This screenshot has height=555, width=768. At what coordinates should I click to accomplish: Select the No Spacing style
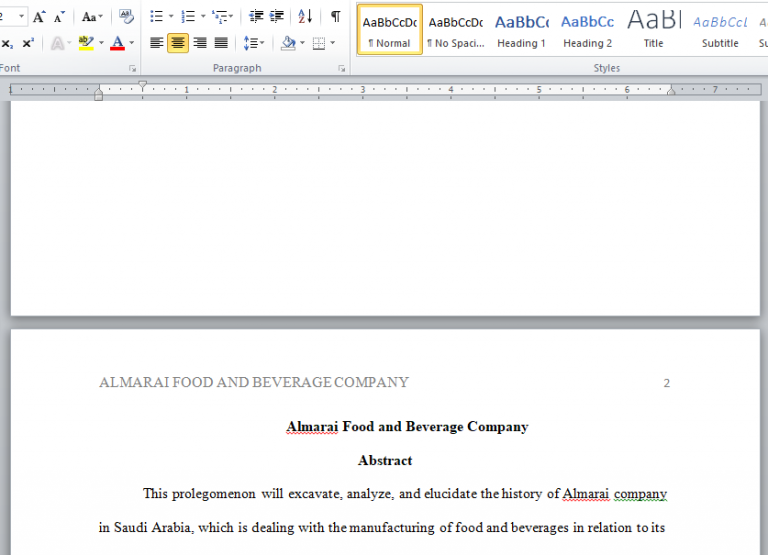point(455,29)
